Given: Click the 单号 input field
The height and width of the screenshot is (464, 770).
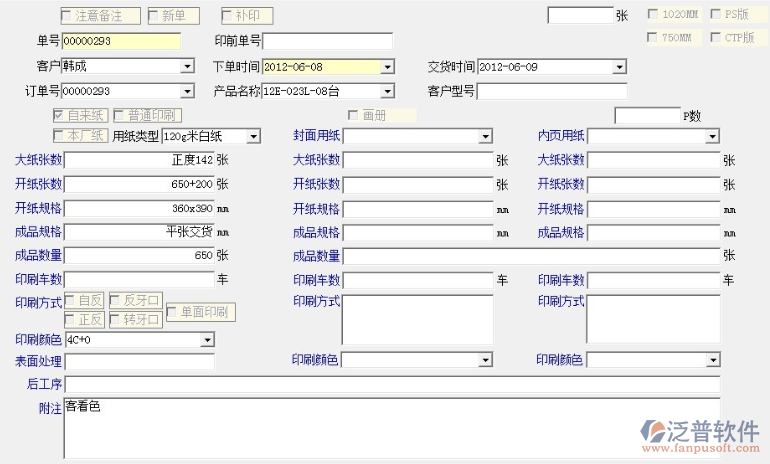Looking at the screenshot, I should (121, 41).
